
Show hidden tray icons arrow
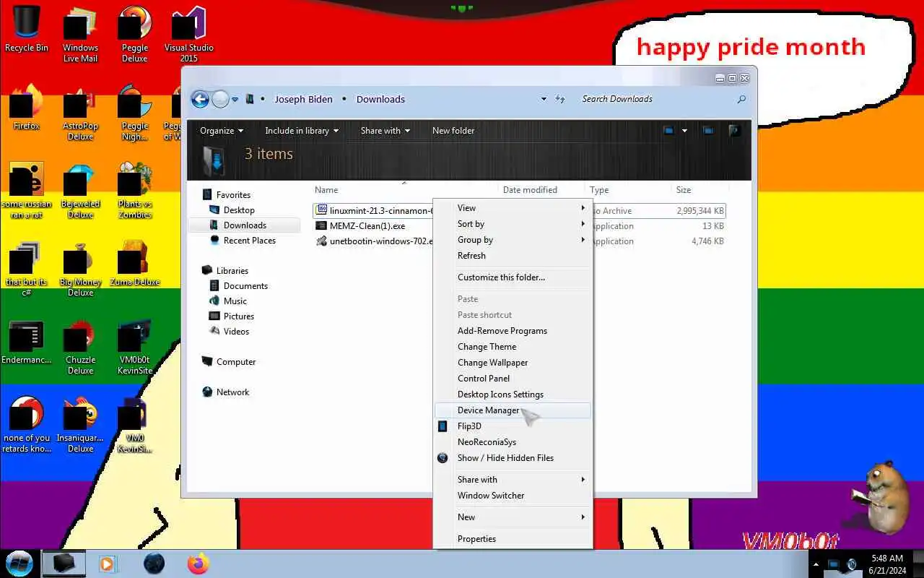pos(816,564)
